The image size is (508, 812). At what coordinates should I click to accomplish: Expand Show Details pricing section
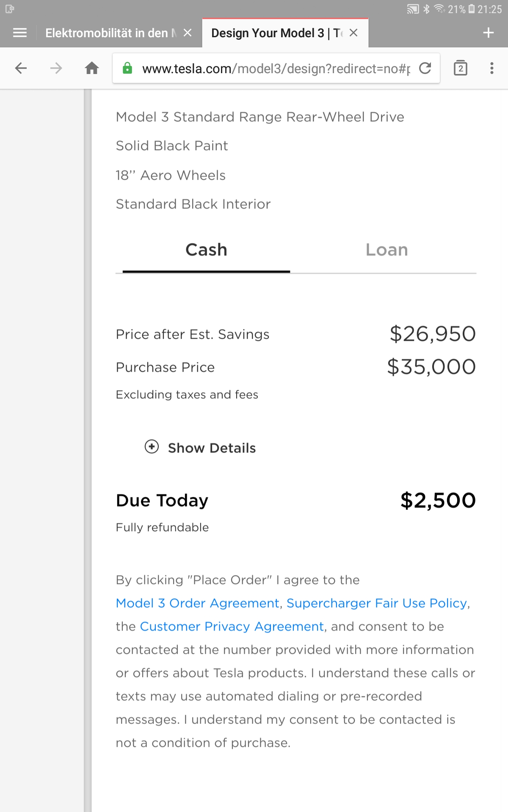(x=200, y=447)
